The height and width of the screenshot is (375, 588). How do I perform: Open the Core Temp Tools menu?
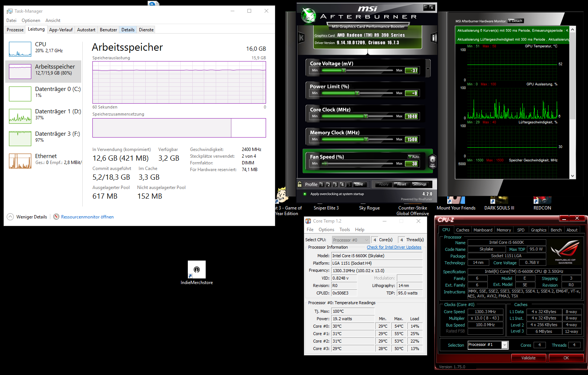point(345,230)
